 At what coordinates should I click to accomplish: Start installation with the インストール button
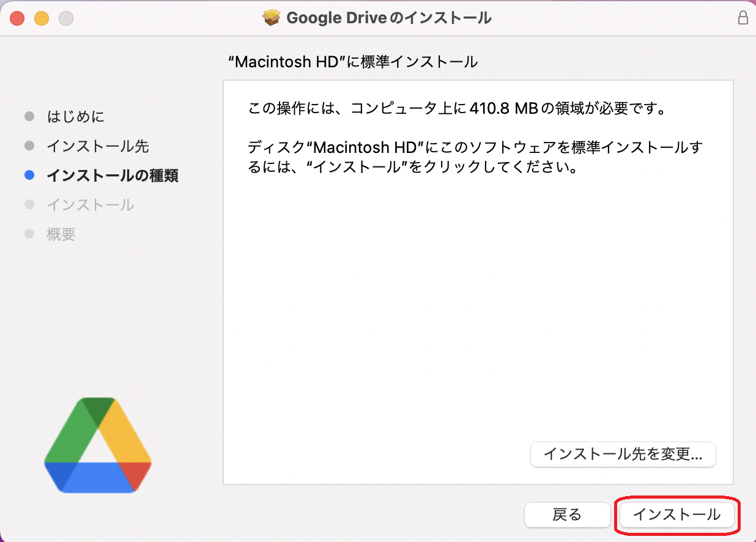[676, 515]
